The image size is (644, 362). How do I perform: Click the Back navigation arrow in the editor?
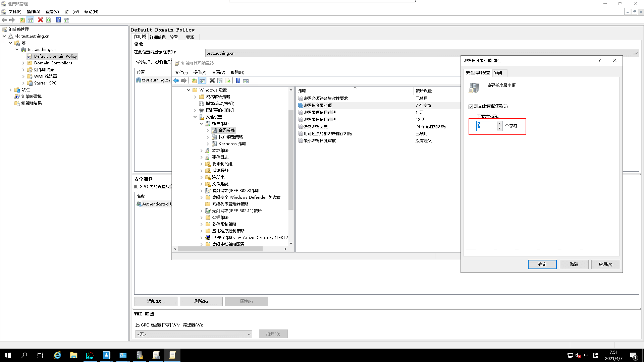[x=176, y=80]
